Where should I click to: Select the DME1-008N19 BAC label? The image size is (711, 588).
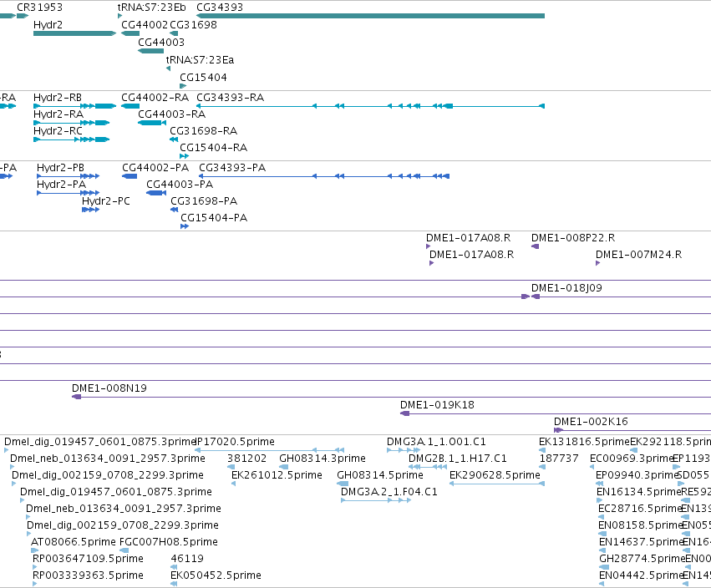pyautogui.click(x=109, y=388)
